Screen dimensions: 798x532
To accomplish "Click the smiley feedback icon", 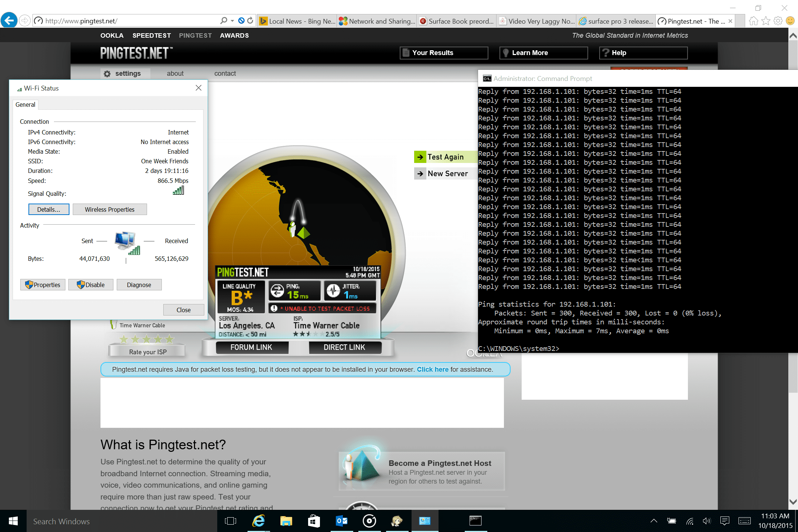I will (x=790, y=21).
